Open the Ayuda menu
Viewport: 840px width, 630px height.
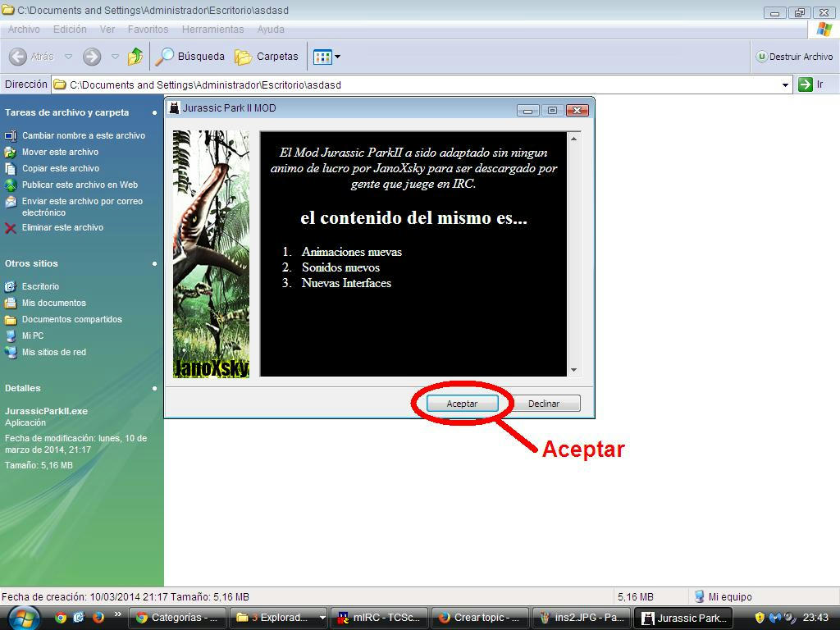pos(271,30)
